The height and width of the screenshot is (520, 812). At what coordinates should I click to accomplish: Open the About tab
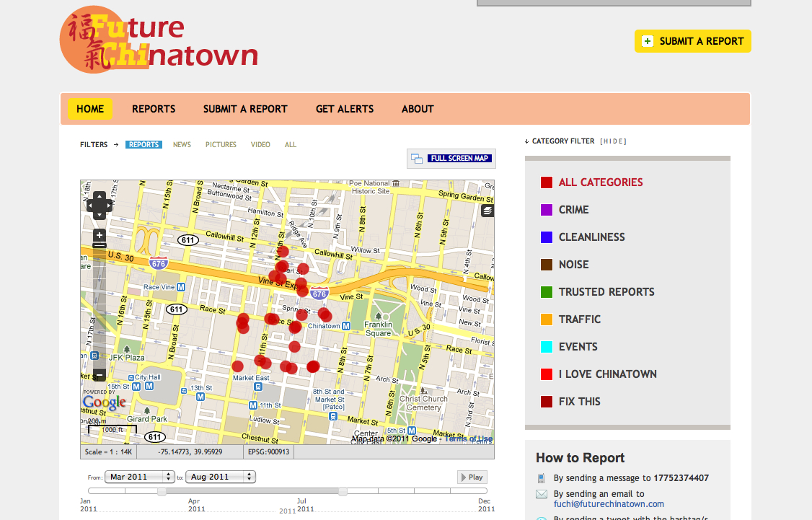click(x=418, y=109)
